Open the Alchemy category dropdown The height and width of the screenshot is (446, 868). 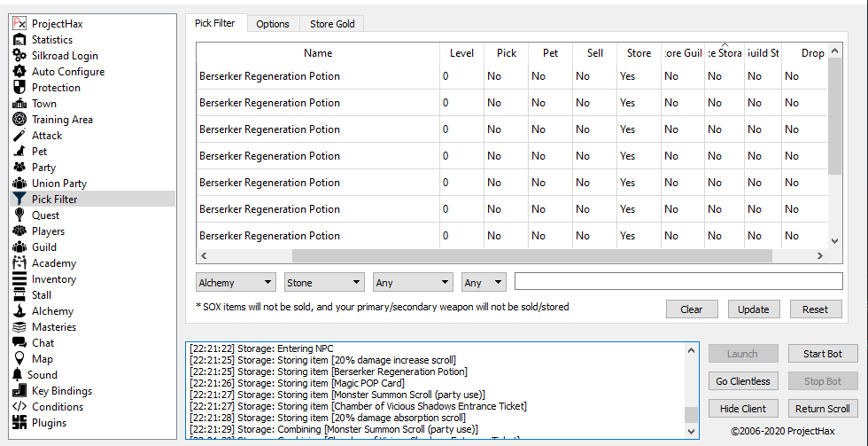click(236, 283)
